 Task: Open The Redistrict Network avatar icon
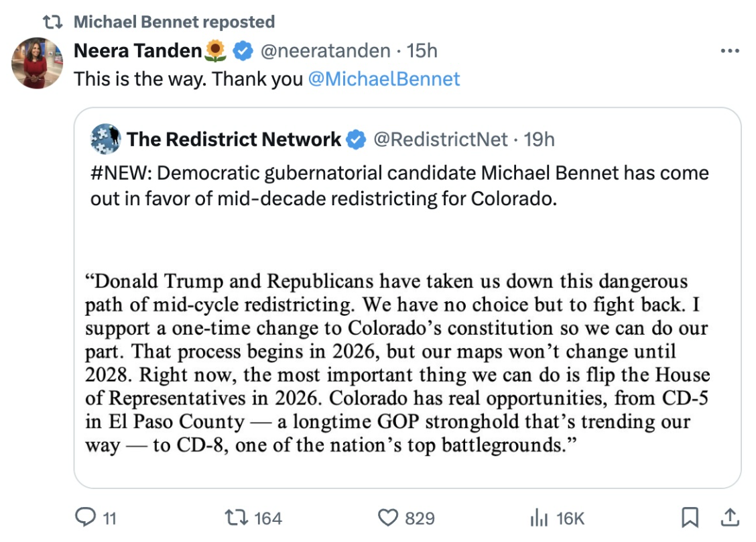pyautogui.click(x=105, y=139)
